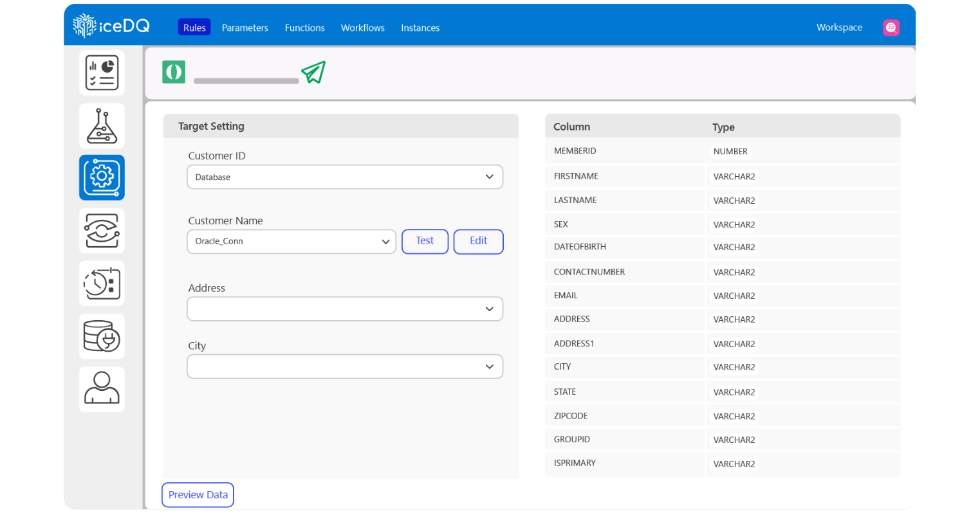
Task: Open the lab flask sidebar icon
Action: coord(102,126)
